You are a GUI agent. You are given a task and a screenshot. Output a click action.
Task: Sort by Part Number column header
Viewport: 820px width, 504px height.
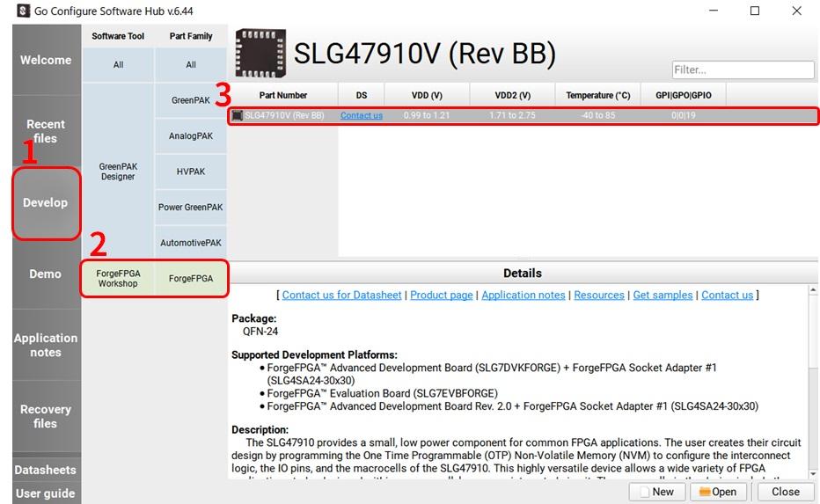(x=283, y=95)
